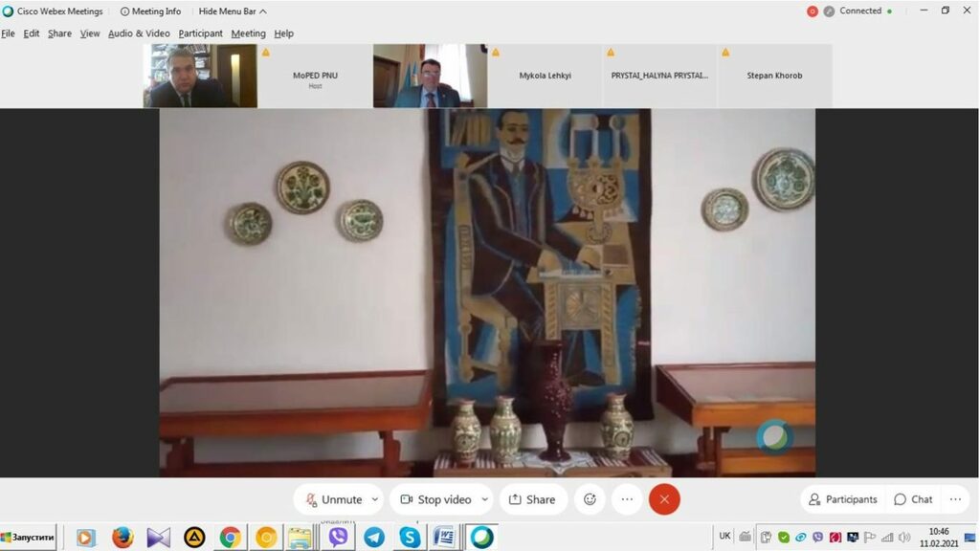Open the Participants panel
The width and height of the screenshot is (980, 551).
click(842, 499)
